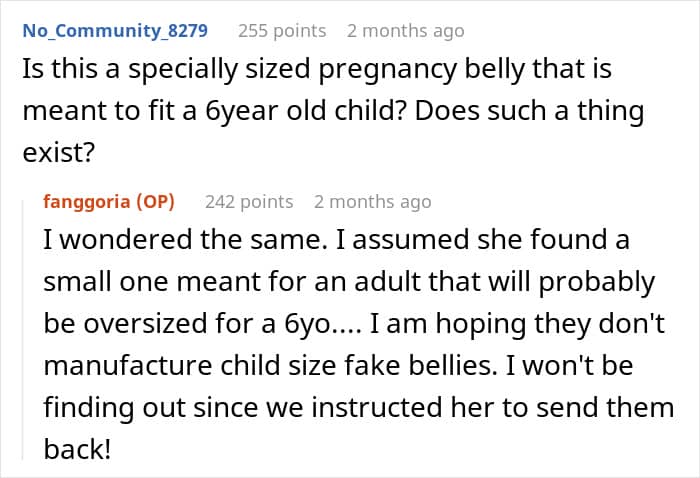Click "finding out since we instructed her" line
Screen dimensions: 700x478
(x=269, y=408)
